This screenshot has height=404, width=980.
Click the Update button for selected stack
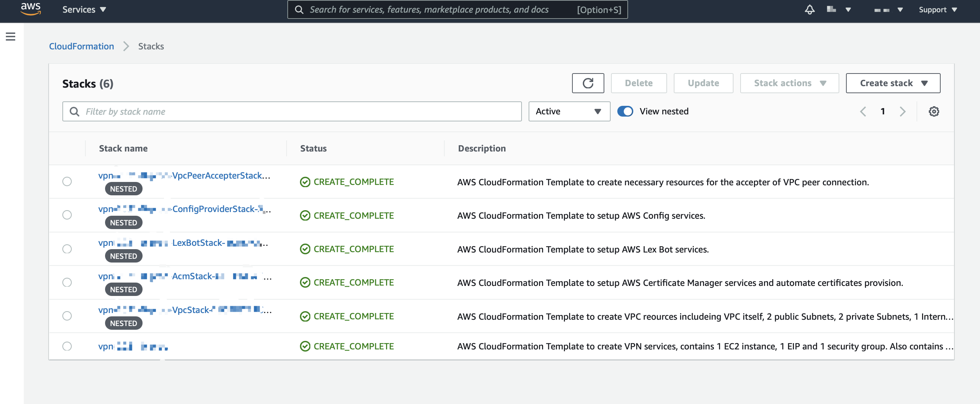point(703,82)
